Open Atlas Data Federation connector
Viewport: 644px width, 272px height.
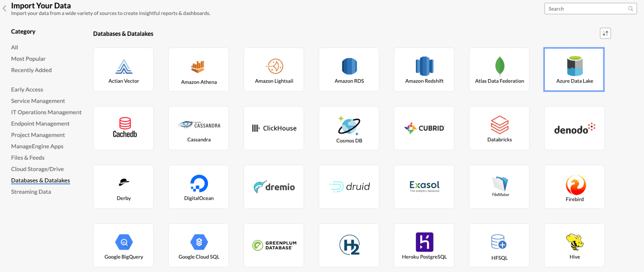click(x=499, y=69)
